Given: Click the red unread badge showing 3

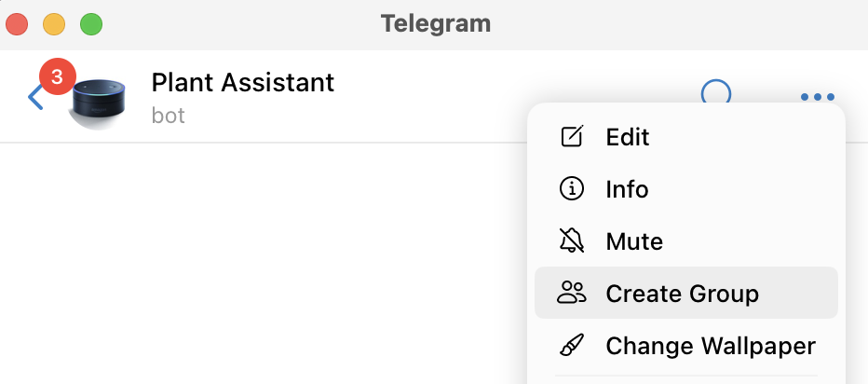Looking at the screenshot, I should [x=57, y=76].
